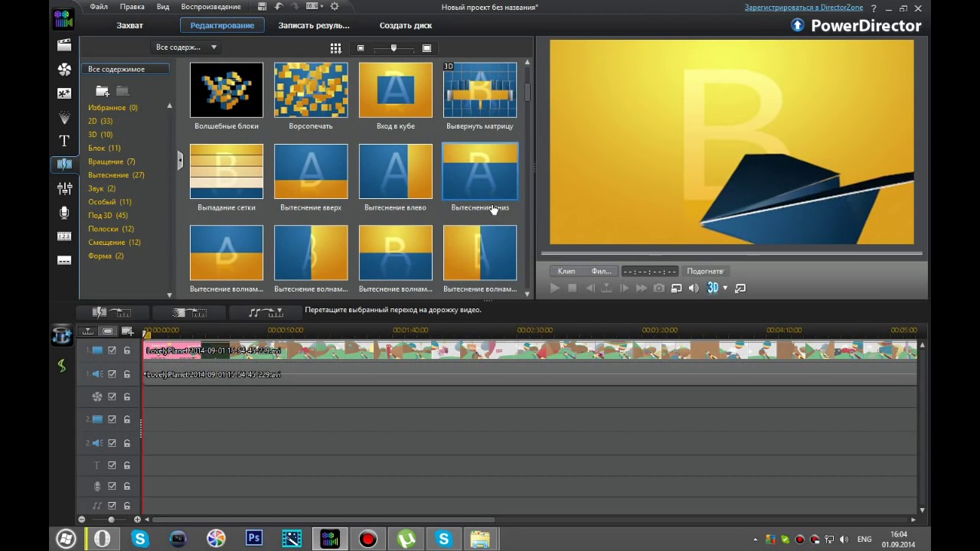This screenshot has height=551, width=980.
Task: Uncheck effect track enable checkbox
Action: pyautogui.click(x=112, y=397)
